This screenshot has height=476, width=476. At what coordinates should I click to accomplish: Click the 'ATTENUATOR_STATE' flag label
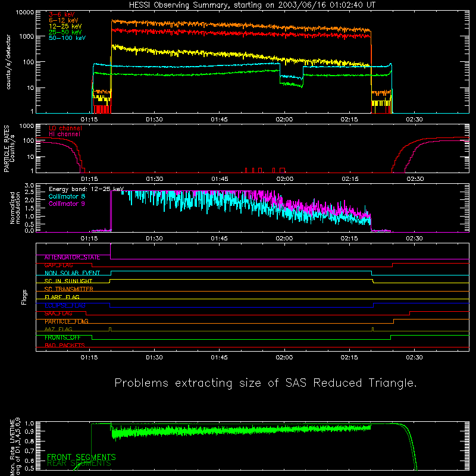pyautogui.click(x=72, y=258)
